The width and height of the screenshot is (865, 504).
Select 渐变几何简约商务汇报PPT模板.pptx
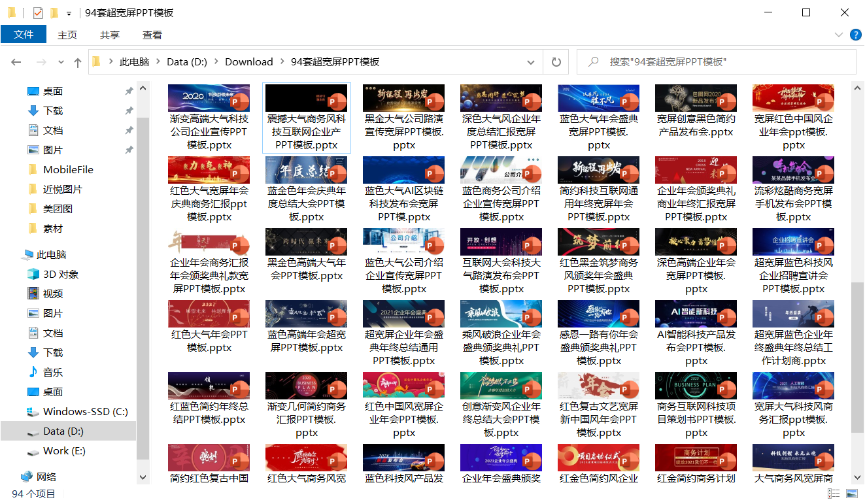[x=307, y=405]
